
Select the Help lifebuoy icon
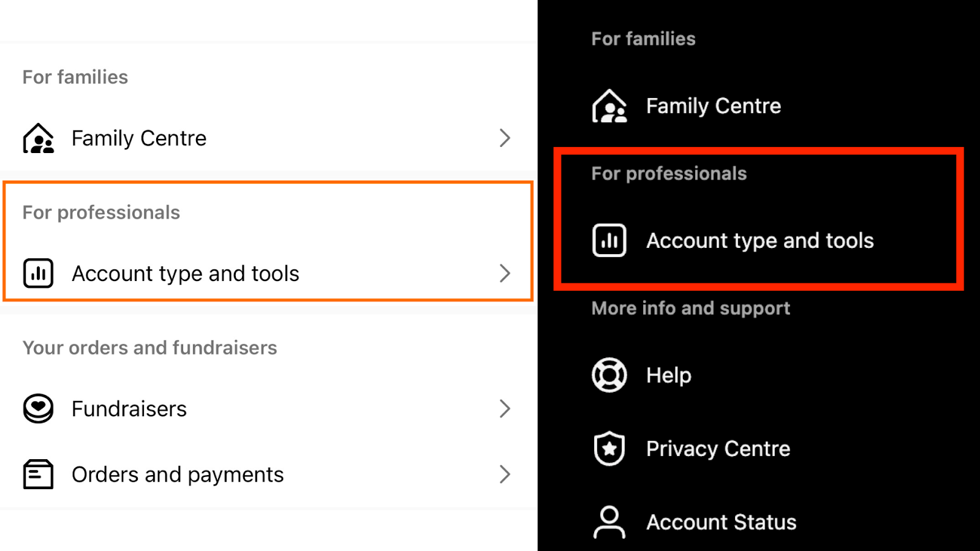(609, 375)
